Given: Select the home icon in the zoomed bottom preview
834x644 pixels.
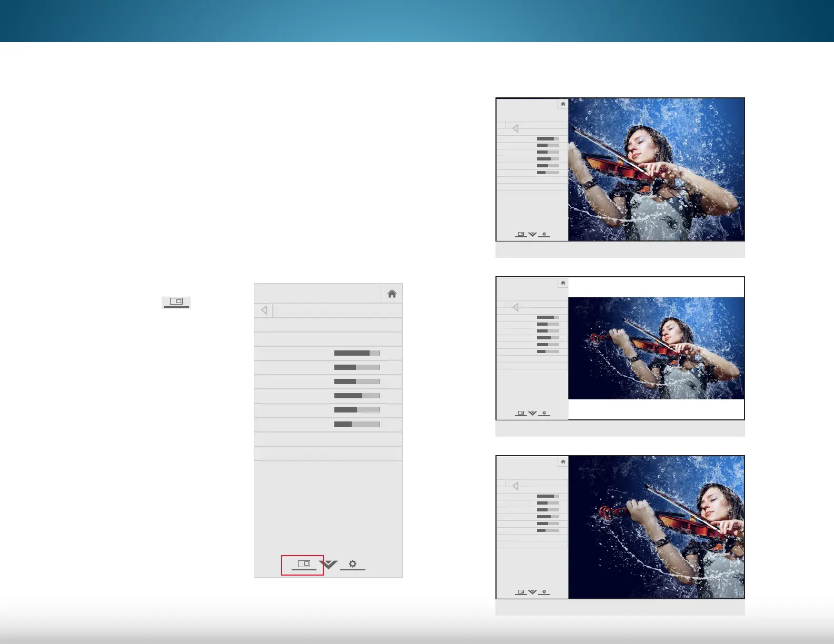Looking at the screenshot, I should pyautogui.click(x=563, y=462).
